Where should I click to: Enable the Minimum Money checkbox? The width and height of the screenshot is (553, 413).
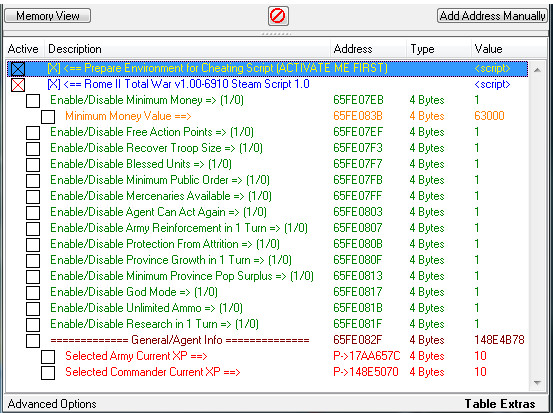point(33,101)
